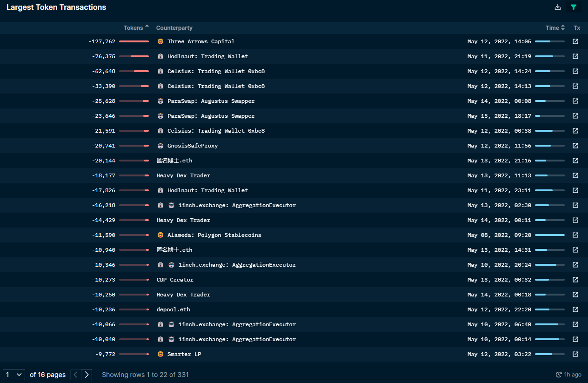Click the Largest Token Transactions title
The height and width of the screenshot is (383, 588).
[x=56, y=7]
